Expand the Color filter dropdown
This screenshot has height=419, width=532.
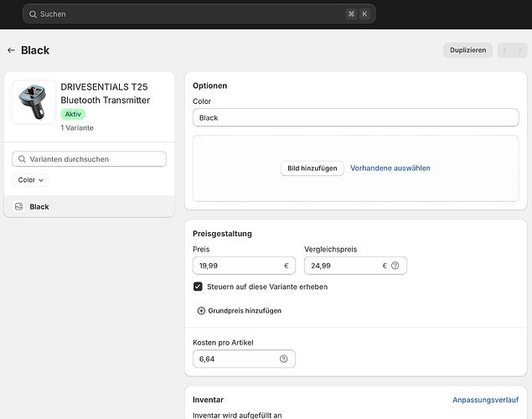tap(31, 180)
